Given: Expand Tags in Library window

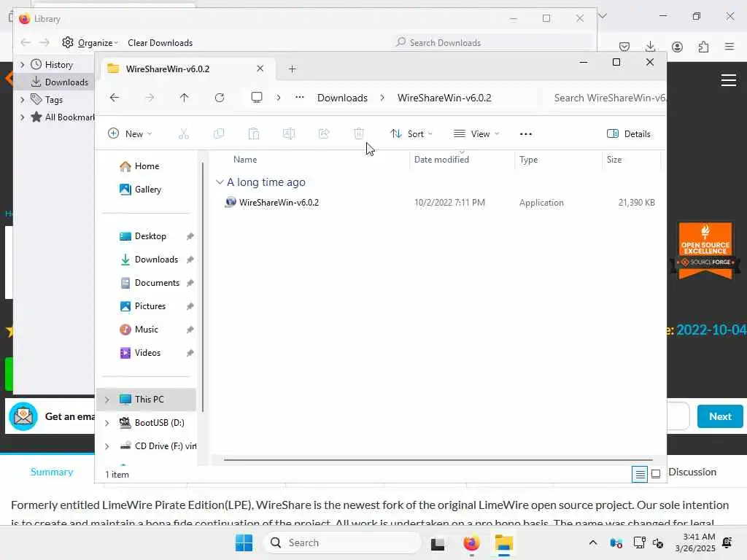Looking at the screenshot, I should tap(22, 99).
